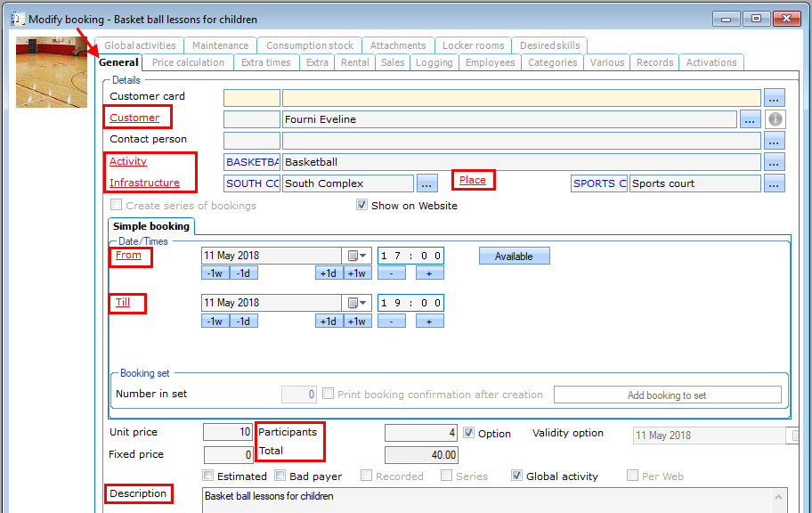The width and height of the screenshot is (812, 513).
Task: Open calendar picker for From date
Action: coord(357,256)
